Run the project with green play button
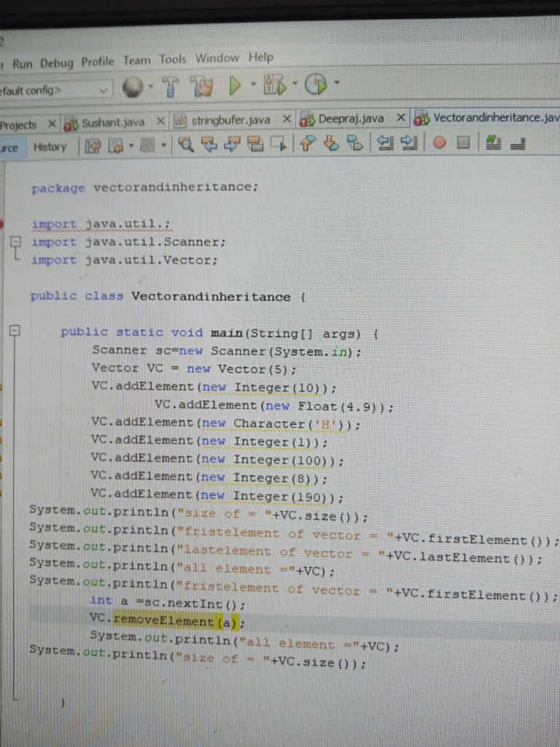The image size is (560, 747). 235,86
